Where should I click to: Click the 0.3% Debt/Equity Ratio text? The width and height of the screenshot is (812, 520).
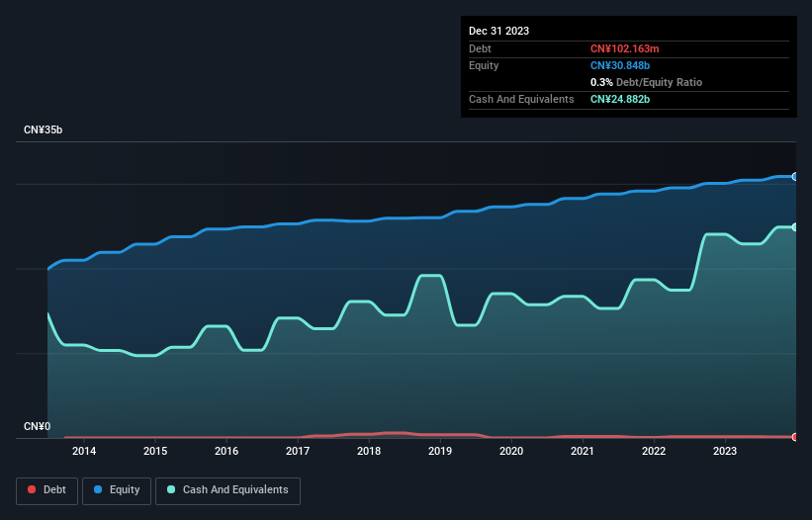(646, 82)
